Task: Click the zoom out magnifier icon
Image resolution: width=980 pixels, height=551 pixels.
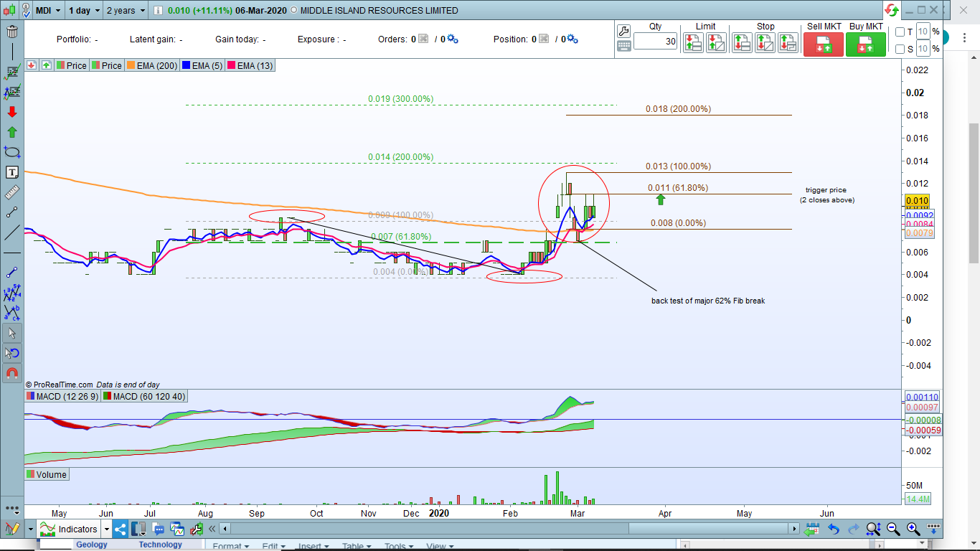Action: pos(893,529)
